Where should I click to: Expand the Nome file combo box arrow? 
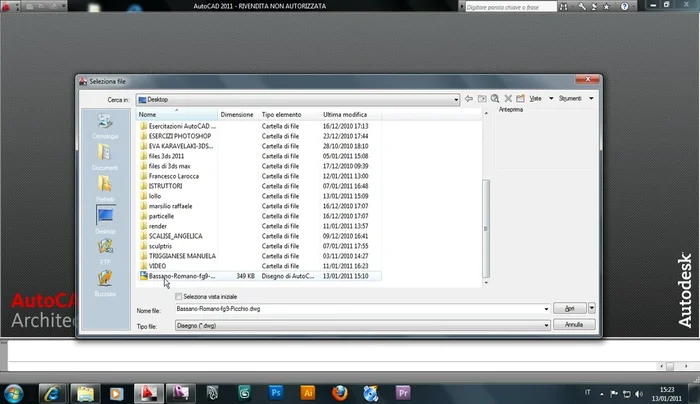pyautogui.click(x=546, y=311)
